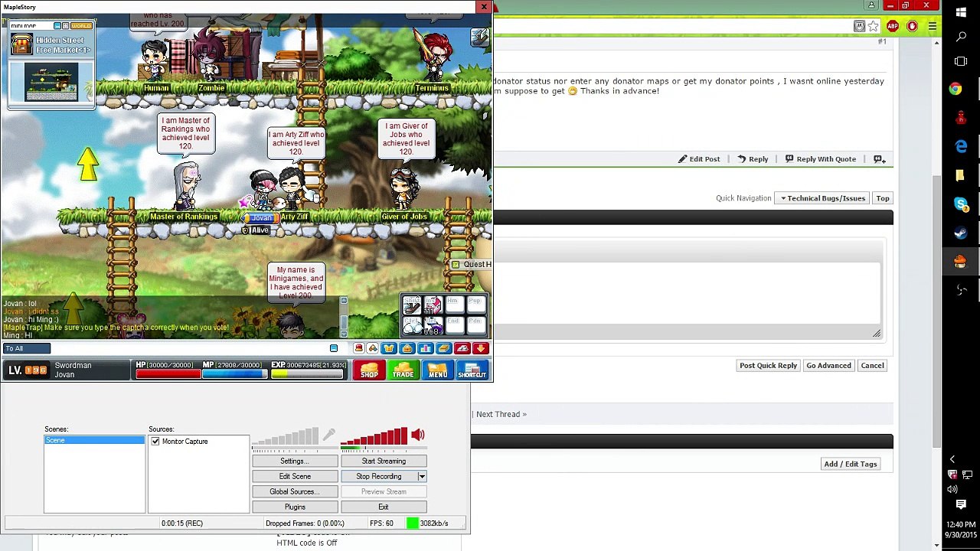Use the Ins milk carton quickslot
This screenshot has height=551, width=980.
click(x=433, y=305)
